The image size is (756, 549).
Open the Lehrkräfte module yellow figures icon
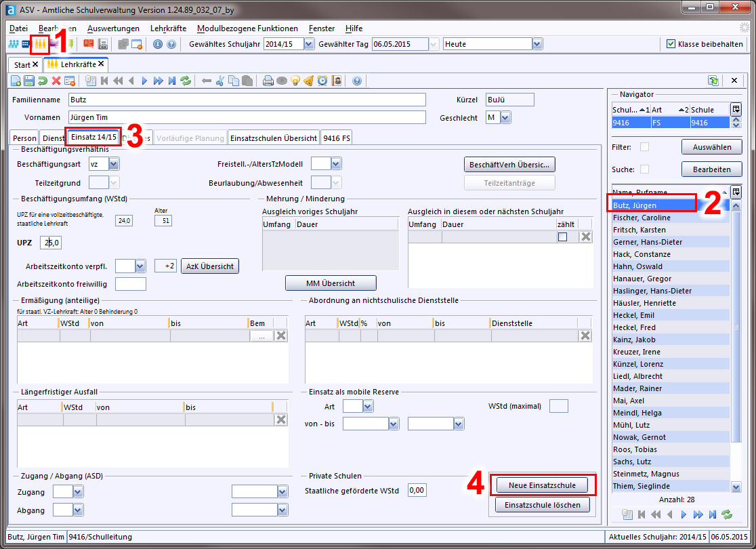(x=40, y=44)
